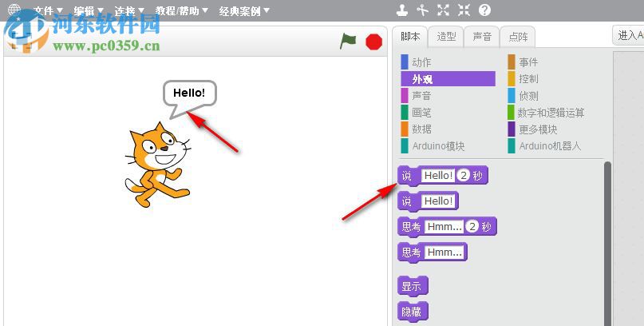The image size is (644, 326).
Task: Open the 教程/帮助 menu
Action: click(181, 10)
